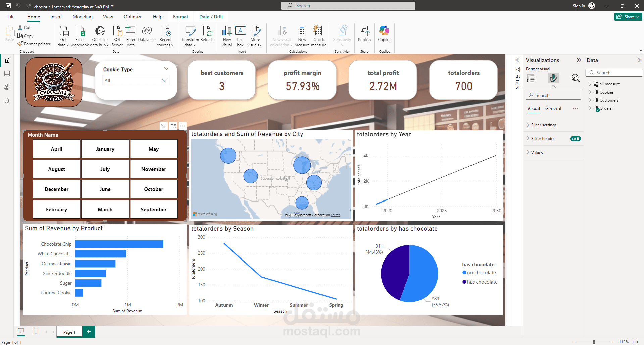
Task: Open the Modeling ribbon tab
Action: [x=83, y=17]
